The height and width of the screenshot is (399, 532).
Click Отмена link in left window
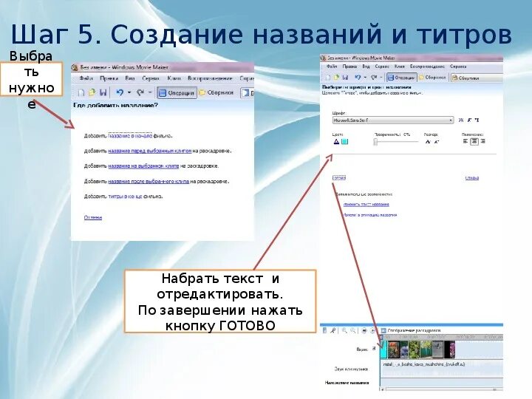pos(93,217)
